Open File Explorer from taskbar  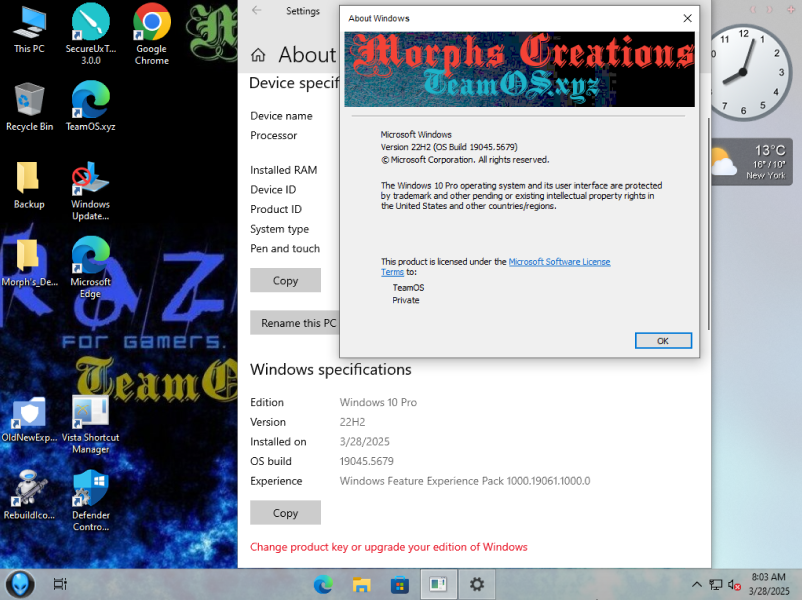[362, 584]
